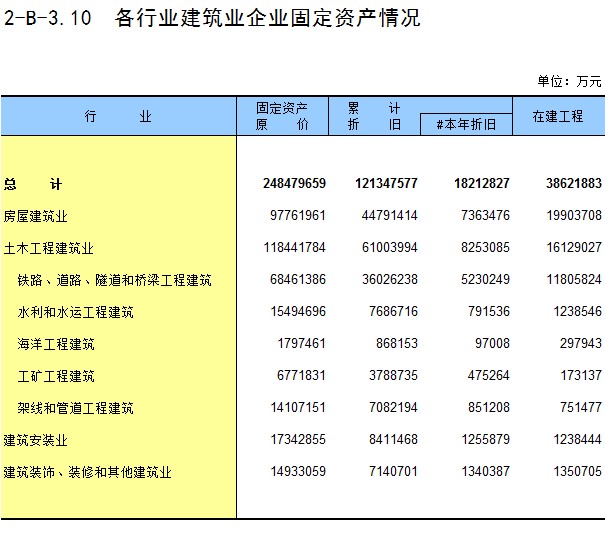Select the 在建工程 column header
The width and height of the screenshot is (605, 552).
tap(557, 116)
